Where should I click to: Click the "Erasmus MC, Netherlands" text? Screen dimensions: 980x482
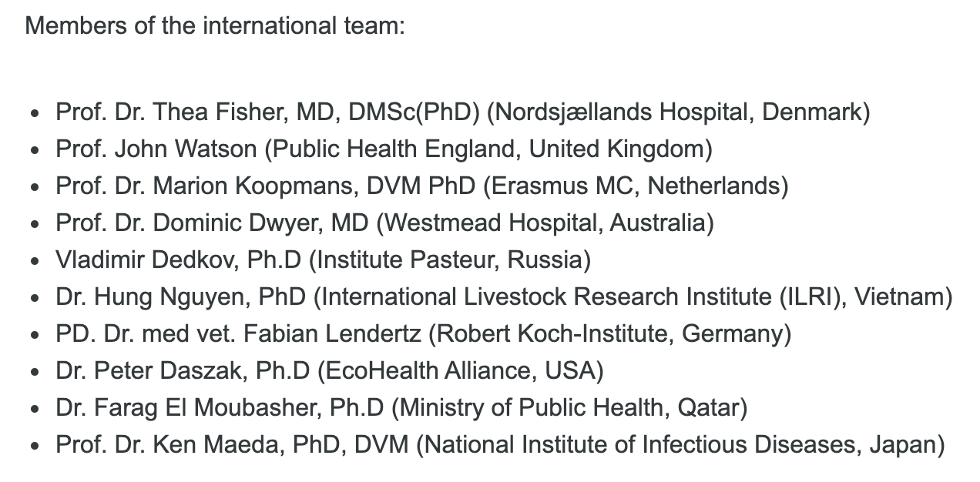[x=636, y=186]
